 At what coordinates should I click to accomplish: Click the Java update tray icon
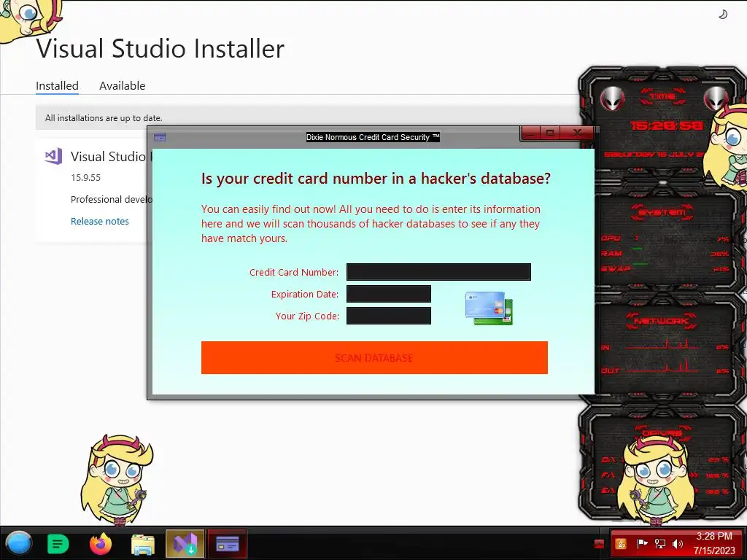620,544
